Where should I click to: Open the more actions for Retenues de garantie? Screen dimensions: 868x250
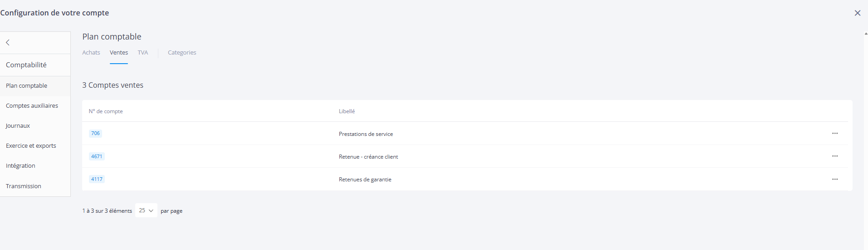tap(834, 180)
